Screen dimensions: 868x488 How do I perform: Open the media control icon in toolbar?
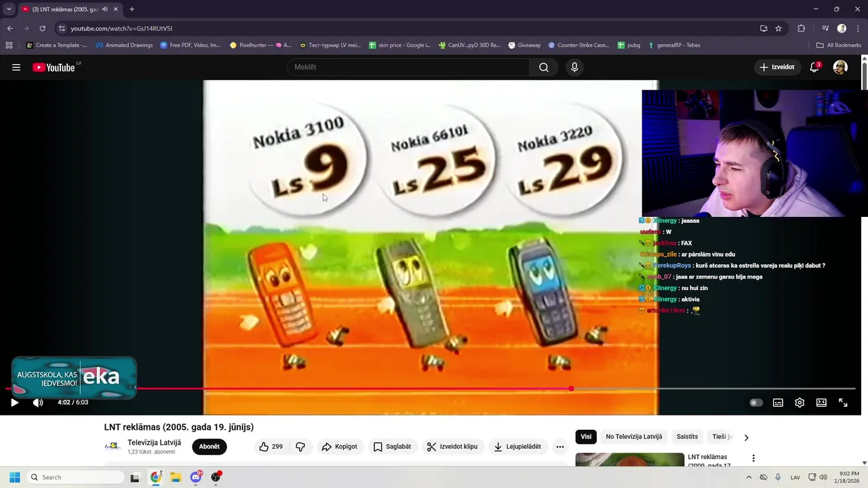coord(825,28)
